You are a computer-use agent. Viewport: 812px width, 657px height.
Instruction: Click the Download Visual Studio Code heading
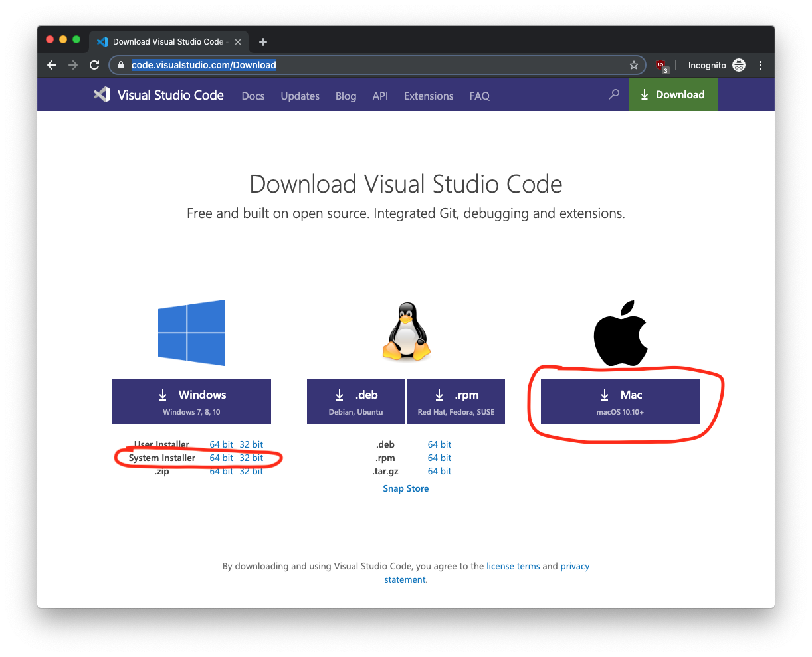pos(406,184)
